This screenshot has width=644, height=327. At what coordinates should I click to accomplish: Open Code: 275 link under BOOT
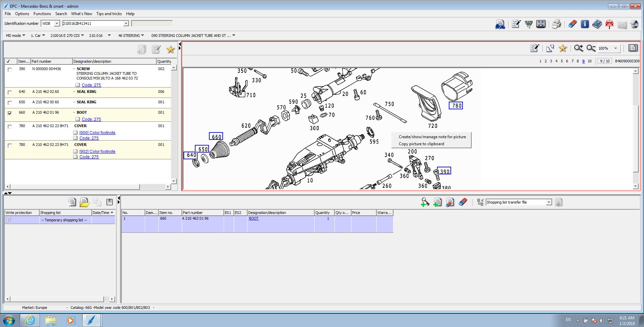(91, 119)
